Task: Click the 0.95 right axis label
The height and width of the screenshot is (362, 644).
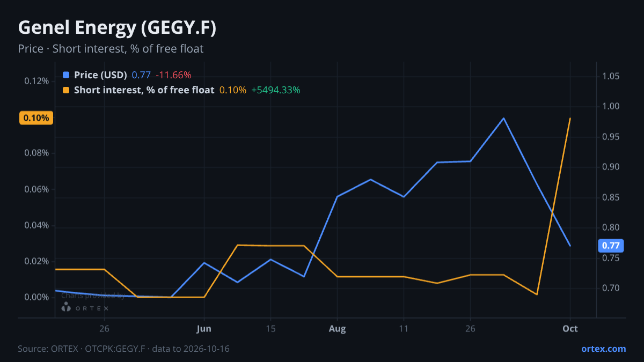Action: tap(611, 137)
